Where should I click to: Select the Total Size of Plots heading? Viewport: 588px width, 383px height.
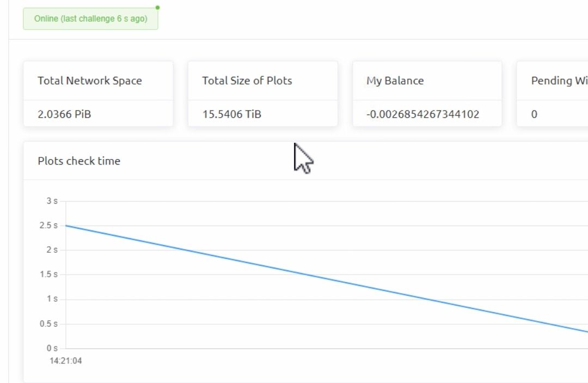point(247,81)
